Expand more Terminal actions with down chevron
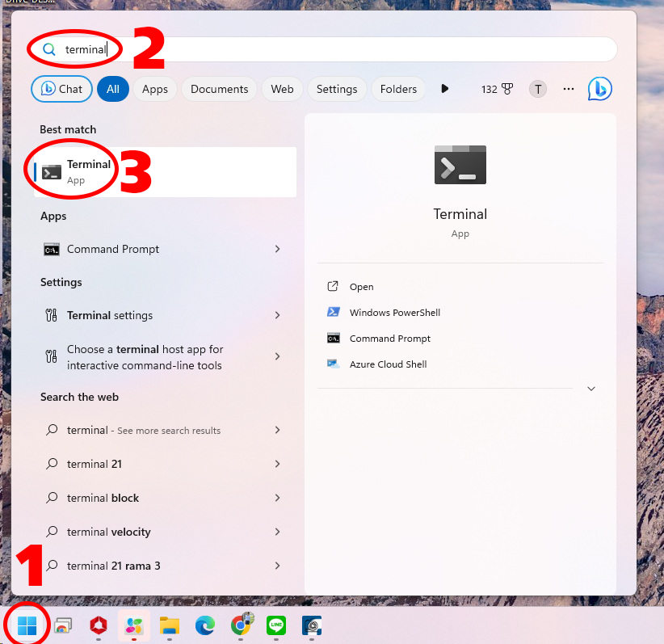664x644 pixels. (x=591, y=389)
